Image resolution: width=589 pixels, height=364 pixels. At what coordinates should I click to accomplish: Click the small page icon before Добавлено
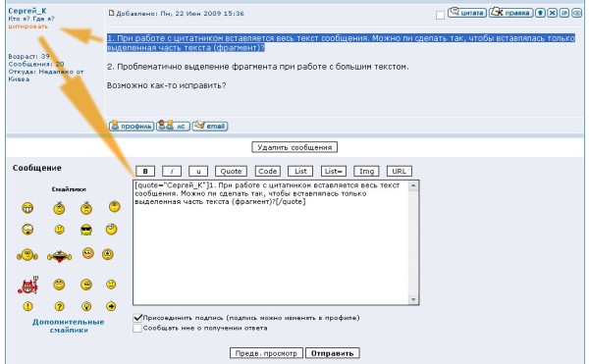(x=111, y=13)
